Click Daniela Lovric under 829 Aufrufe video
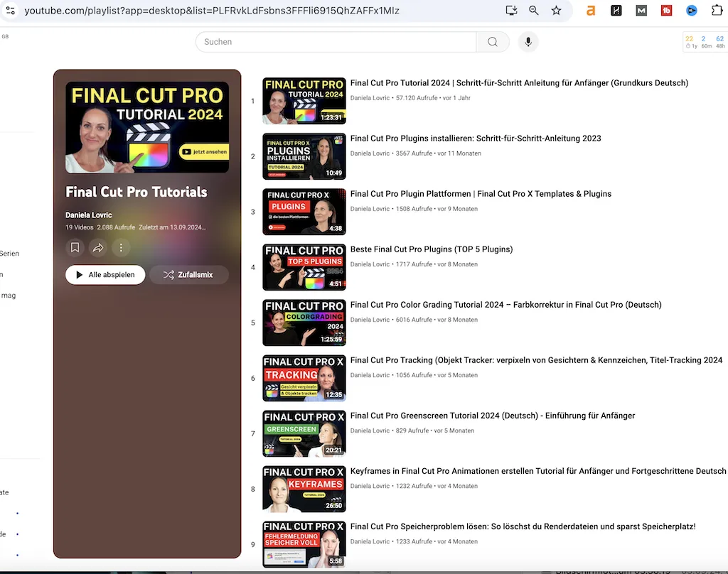The image size is (728, 574). coord(370,430)
